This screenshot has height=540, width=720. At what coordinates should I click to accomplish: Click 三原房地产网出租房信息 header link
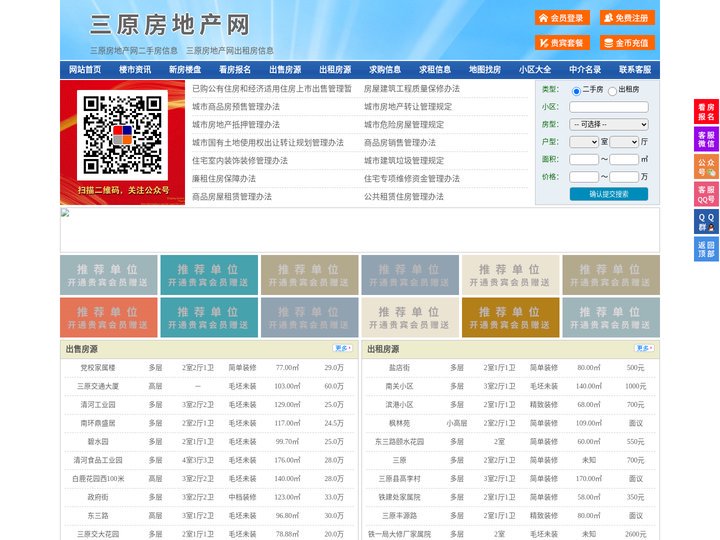pyautogui.click(x=230, y=51)
